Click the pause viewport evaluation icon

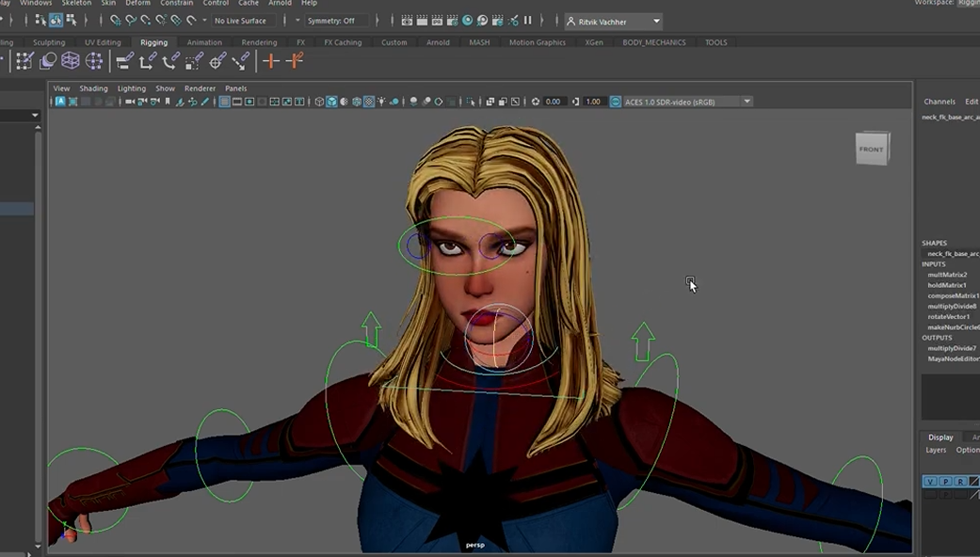tap(527, 21)
